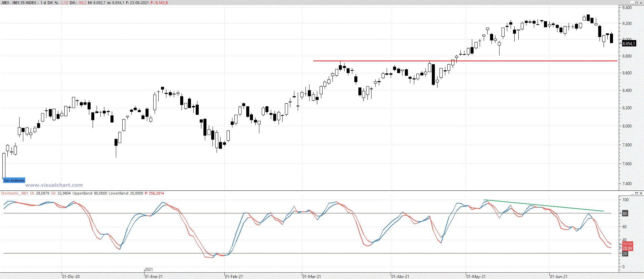Click the 01-Ene-21 date axis label
Image resolution: width=644 pixels, height=279 pixels.
pyautogui.click(x=154, y=277)
